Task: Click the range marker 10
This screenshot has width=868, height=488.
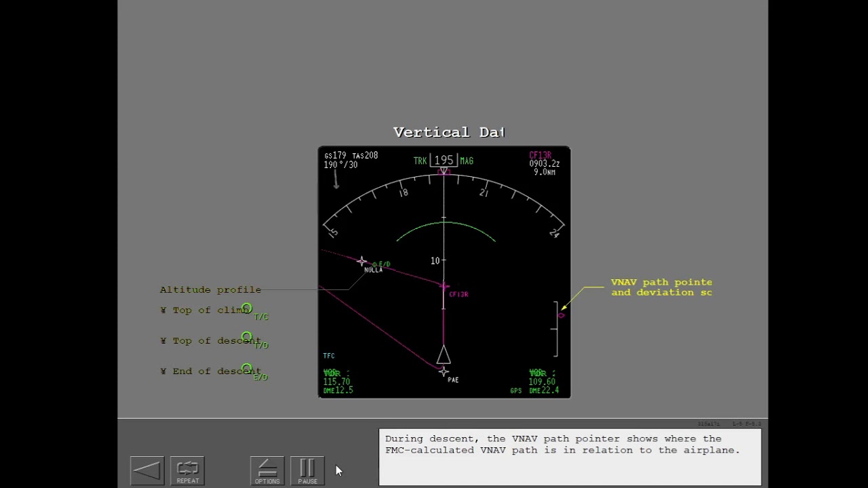Action: click(x=435, y=260)
